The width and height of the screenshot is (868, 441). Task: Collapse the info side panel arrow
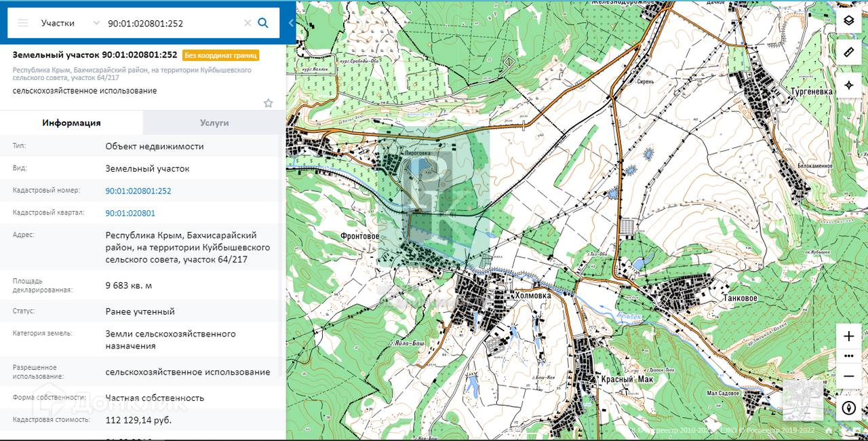click(x=290, y=22)
